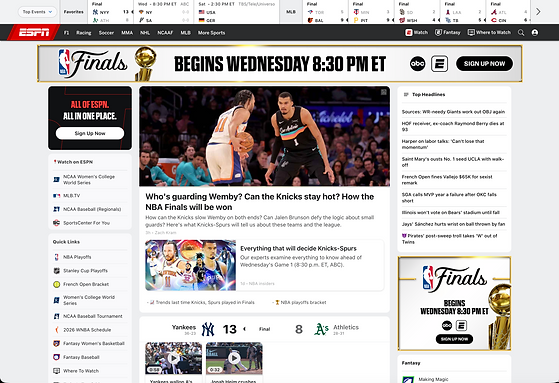Open the user profile icon
This screenshot has width=559, height=383.
535,32
